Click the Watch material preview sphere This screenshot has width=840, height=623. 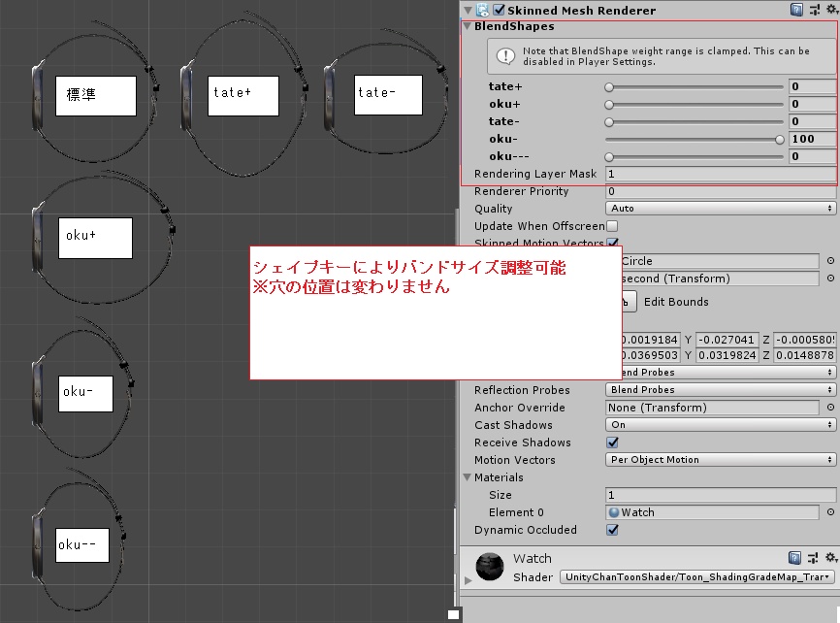(490, 567)
